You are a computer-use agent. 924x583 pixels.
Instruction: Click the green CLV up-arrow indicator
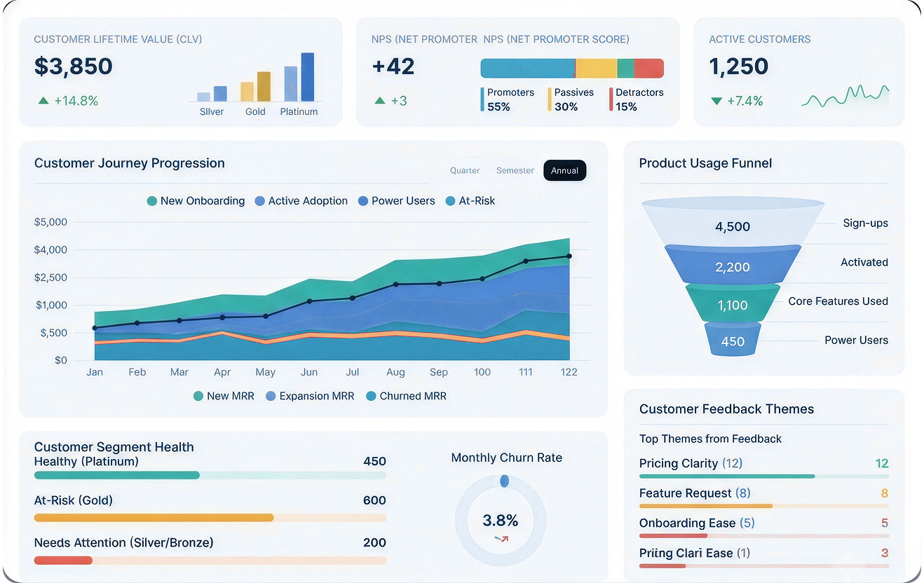(x=43, y=101)
